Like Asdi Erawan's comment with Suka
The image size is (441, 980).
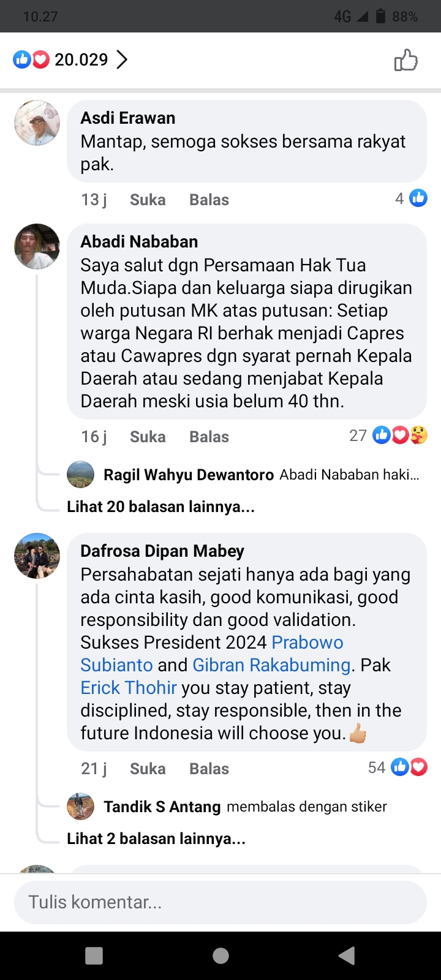pyautogui.click(x=148, y=200)
